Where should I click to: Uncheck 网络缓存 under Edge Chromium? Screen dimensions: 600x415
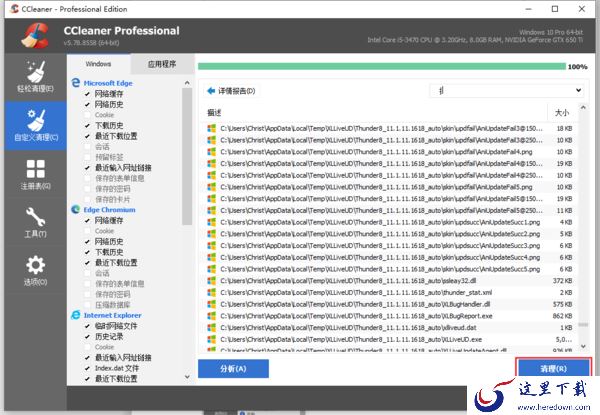[x=87, y=220]
